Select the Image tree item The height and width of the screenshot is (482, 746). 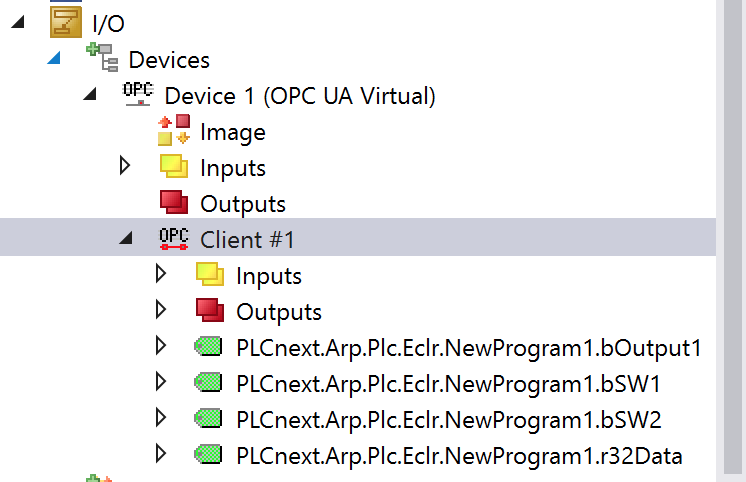point(233,132)
